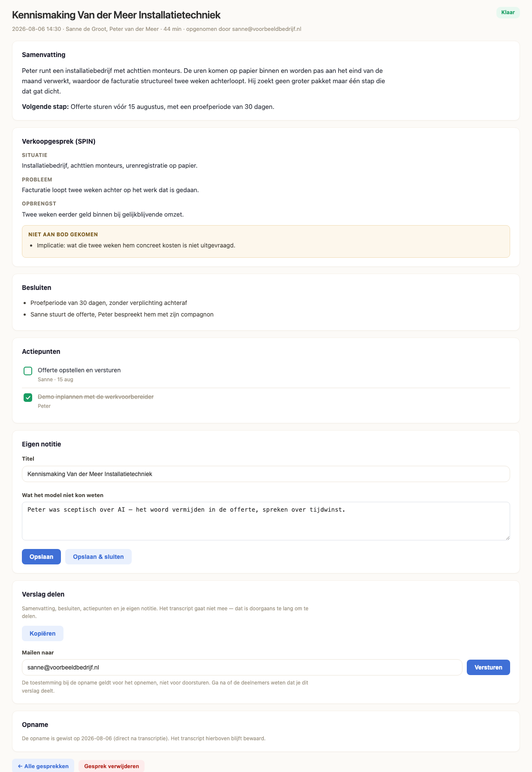Send the report with Versturen

coord(488,667)
